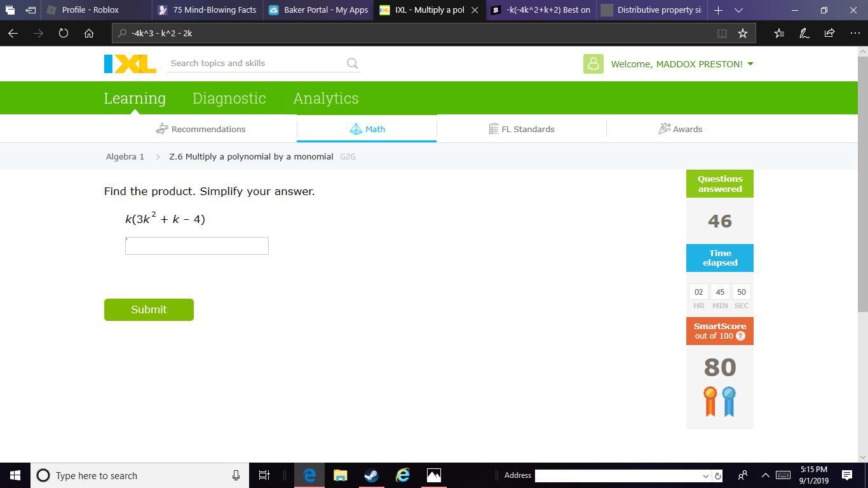Refresh the taskbar address toolbar
The image size is (868, 488).
click(x=717, y=475)
